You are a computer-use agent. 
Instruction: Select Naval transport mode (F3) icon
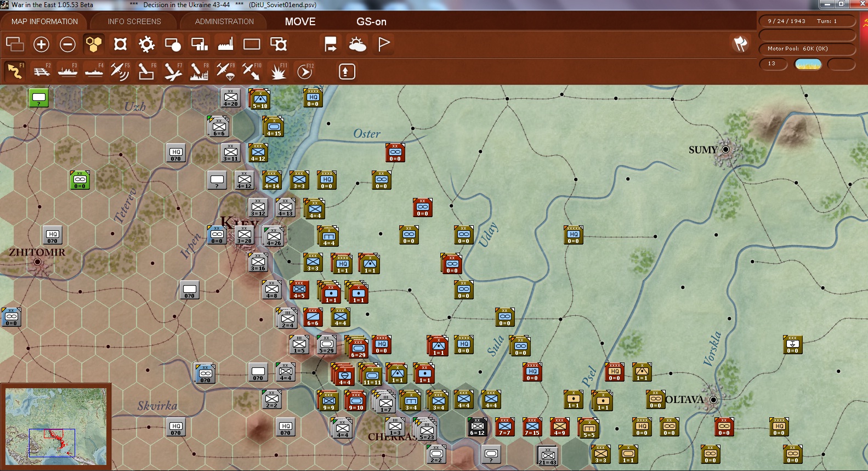coord(67,71)
